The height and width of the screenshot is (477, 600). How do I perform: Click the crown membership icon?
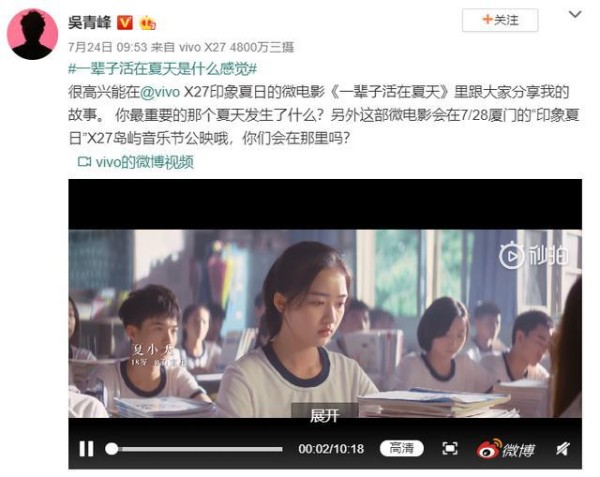[x=148, y=23]
